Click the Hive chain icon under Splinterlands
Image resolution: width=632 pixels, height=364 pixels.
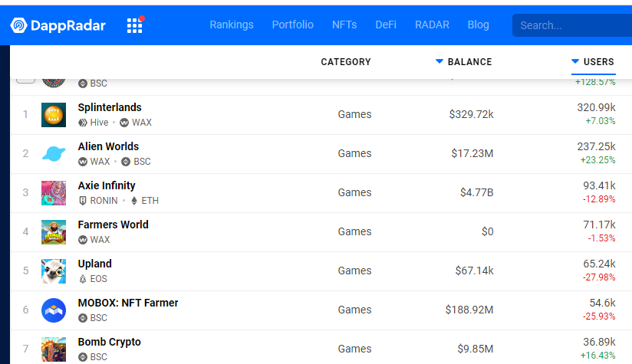click(83, 123)
